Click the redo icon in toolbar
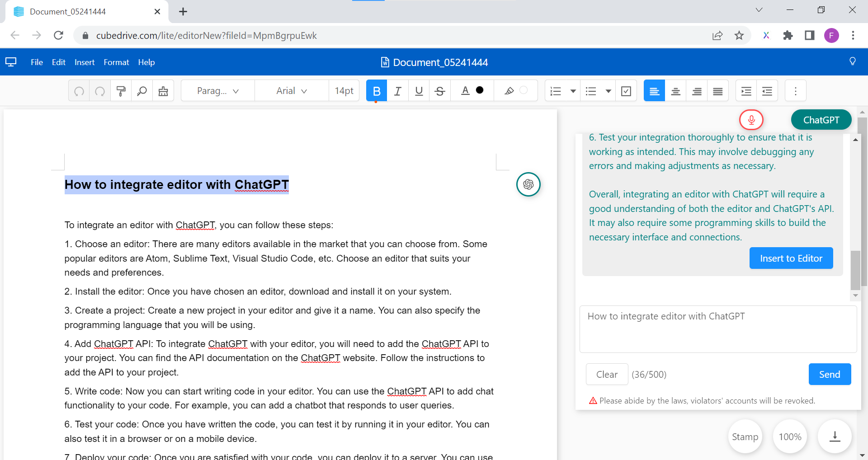 tap(100, 91)
